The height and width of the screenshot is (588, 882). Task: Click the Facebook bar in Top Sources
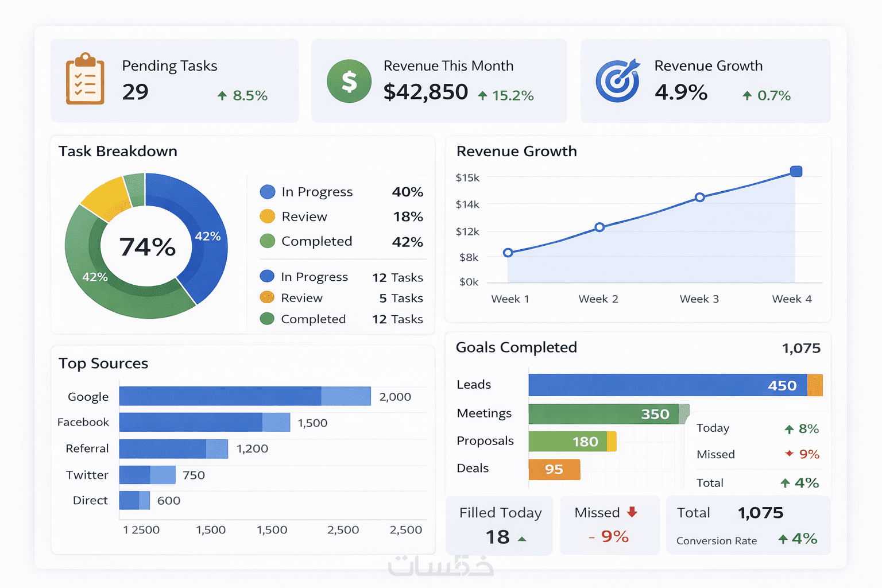point(205,422)
